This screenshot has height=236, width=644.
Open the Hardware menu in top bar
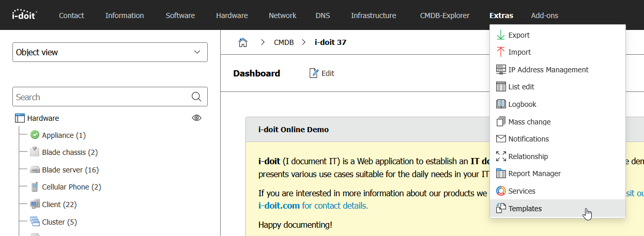pyautogui.click(x=232, y=15)
